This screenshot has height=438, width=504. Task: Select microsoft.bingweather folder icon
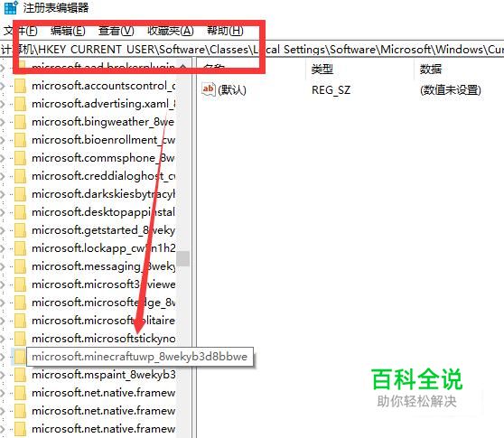tap(20, 122)
